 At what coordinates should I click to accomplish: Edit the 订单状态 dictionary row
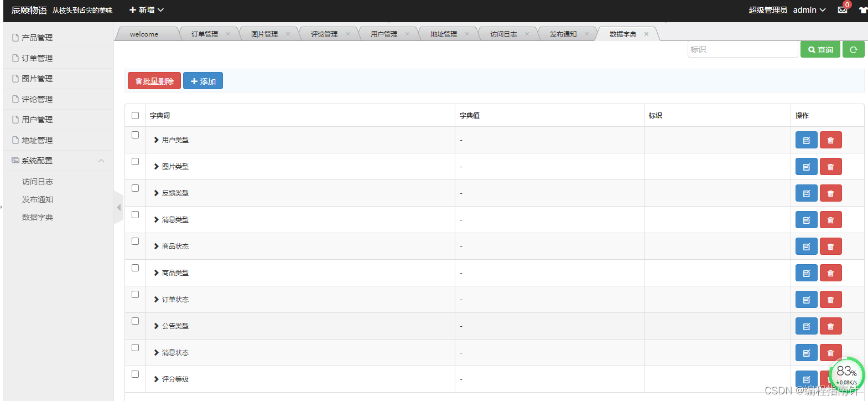[x=806, y=300]
